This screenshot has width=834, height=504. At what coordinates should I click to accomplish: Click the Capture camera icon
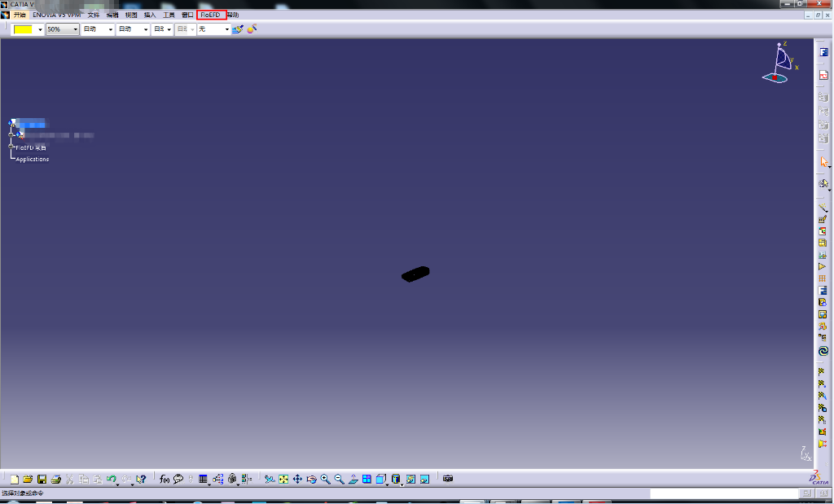click(448, 479)
